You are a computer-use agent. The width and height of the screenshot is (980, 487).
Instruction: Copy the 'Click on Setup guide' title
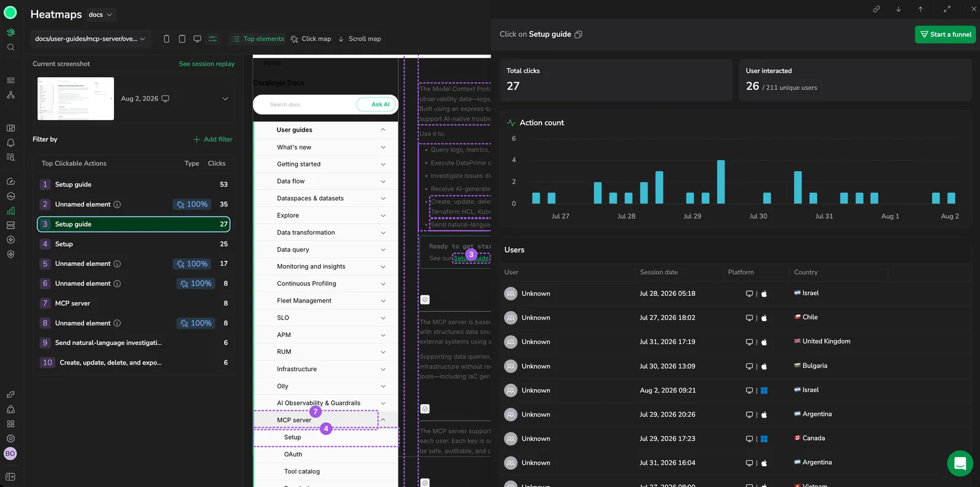pyautogui.click(x=579, y=34)
